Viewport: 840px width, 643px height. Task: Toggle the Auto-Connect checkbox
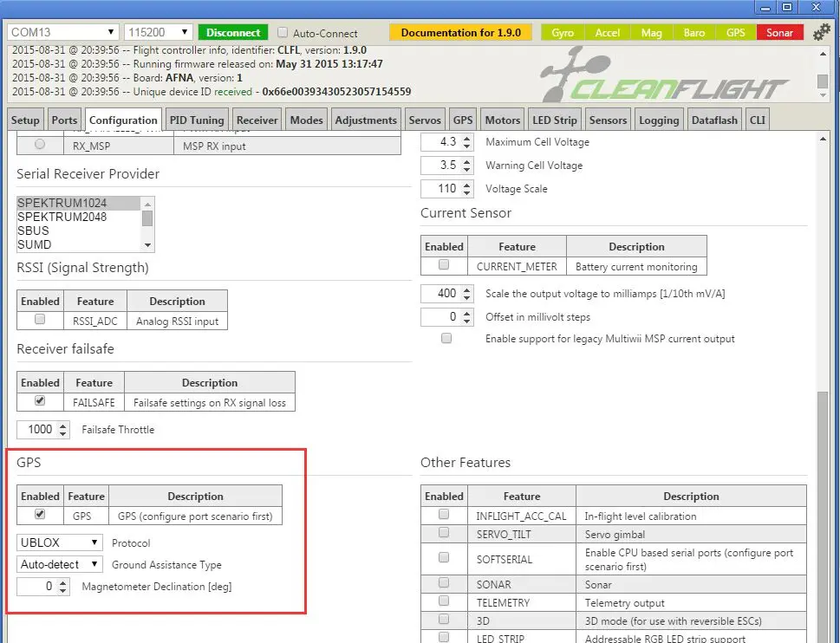point(283,32)
